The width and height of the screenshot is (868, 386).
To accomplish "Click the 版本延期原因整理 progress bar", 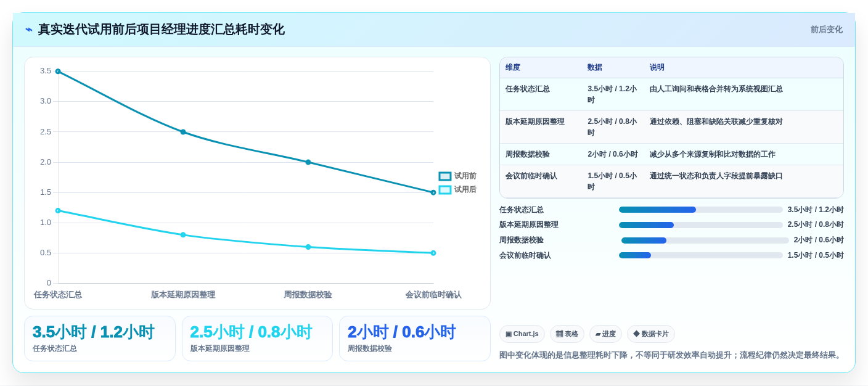I will pyautogui.click(x=701, y=225).
